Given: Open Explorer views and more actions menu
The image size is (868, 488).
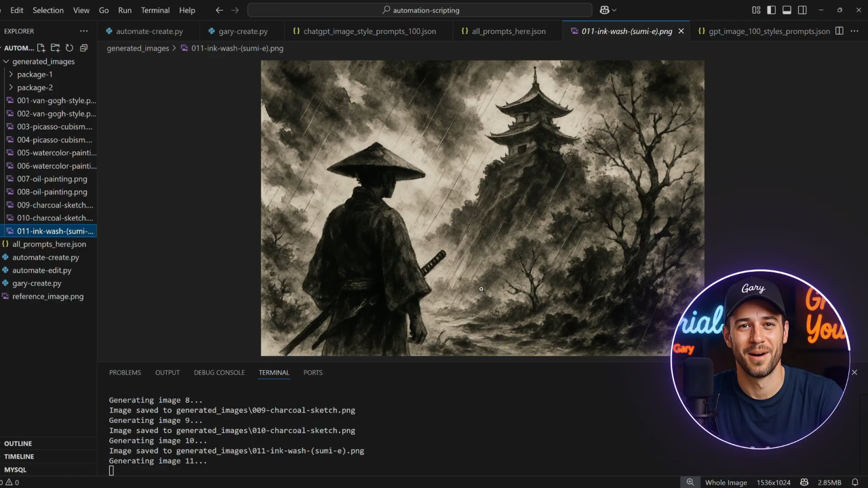Looking at the screenshot, I should pos(83,31).
